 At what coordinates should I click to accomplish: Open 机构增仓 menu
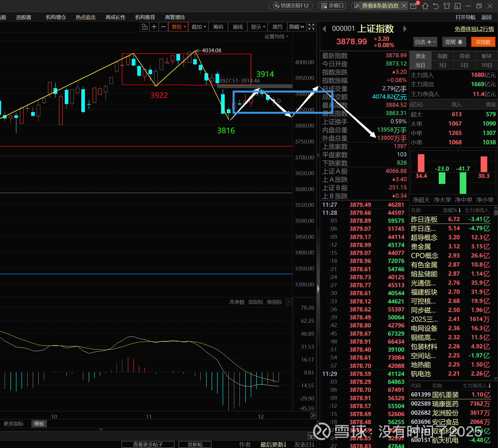[x=56, y=17]
